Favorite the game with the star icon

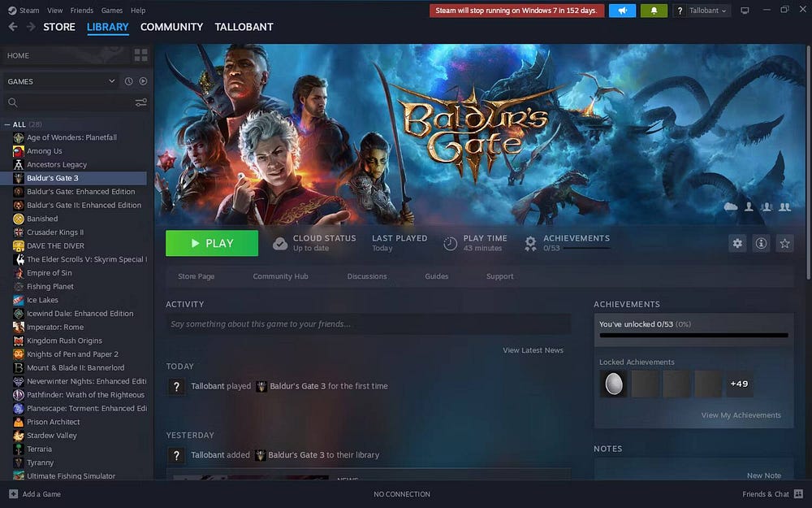784,243
